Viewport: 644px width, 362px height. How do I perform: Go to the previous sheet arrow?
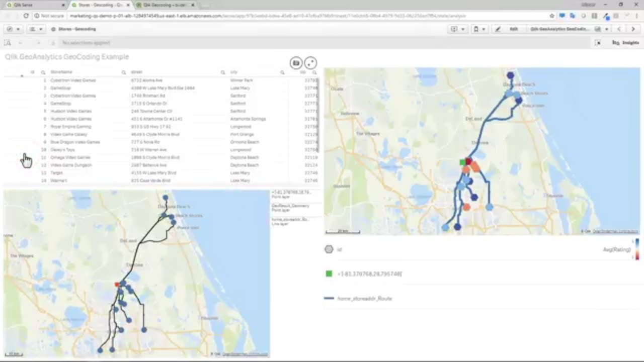(x=619, y=29)
